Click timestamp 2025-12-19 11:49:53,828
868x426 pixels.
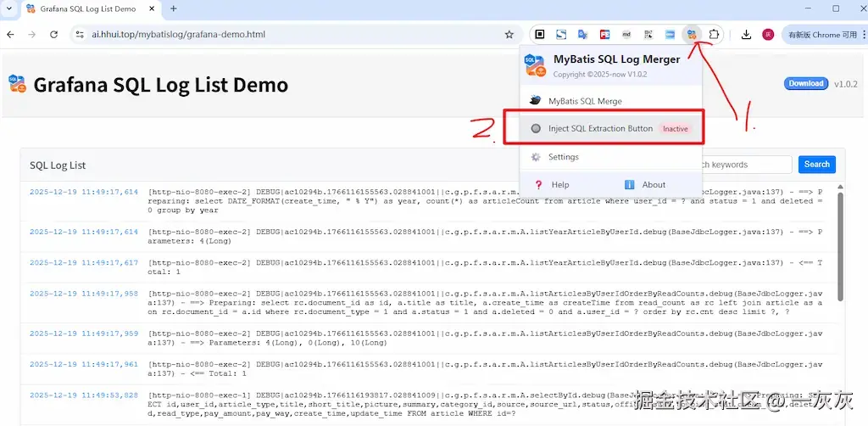[84, 395]
